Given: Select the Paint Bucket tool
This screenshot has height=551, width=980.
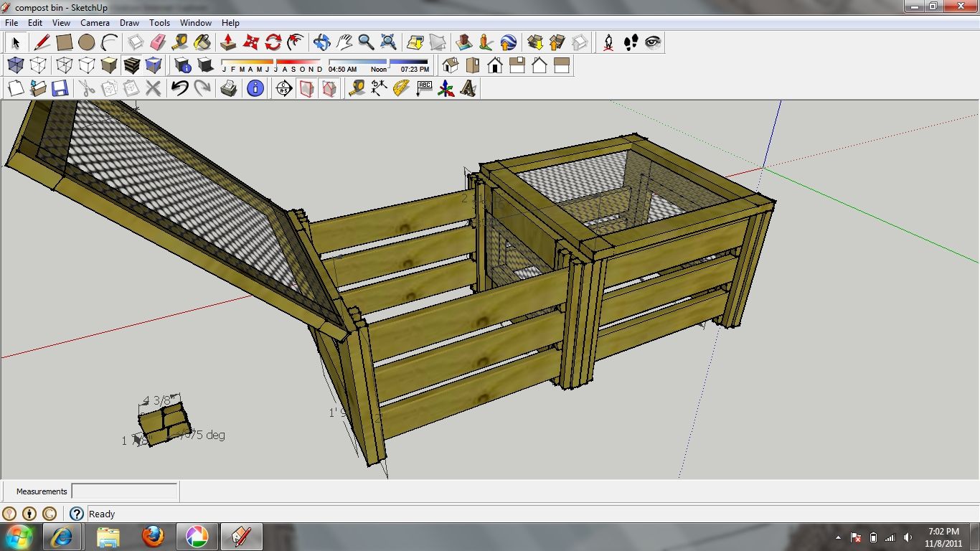Looking at the screenshot, I should (204, 42).
